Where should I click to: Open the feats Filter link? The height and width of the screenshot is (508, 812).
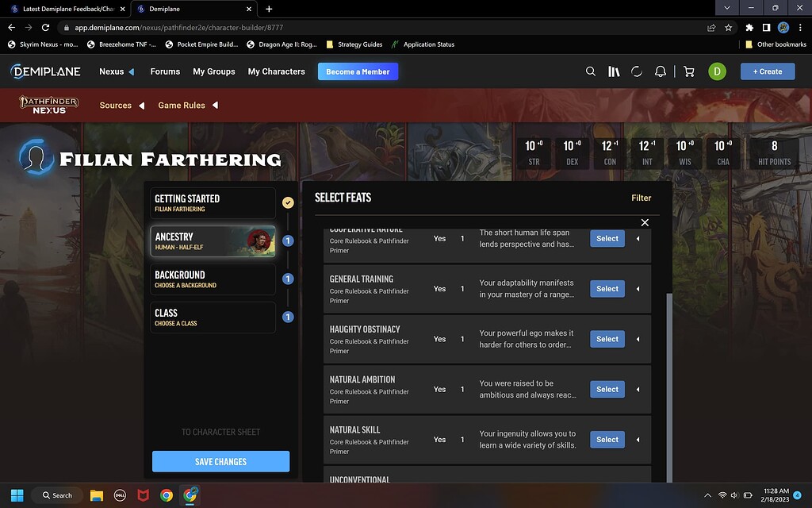[x=641, y=198]
